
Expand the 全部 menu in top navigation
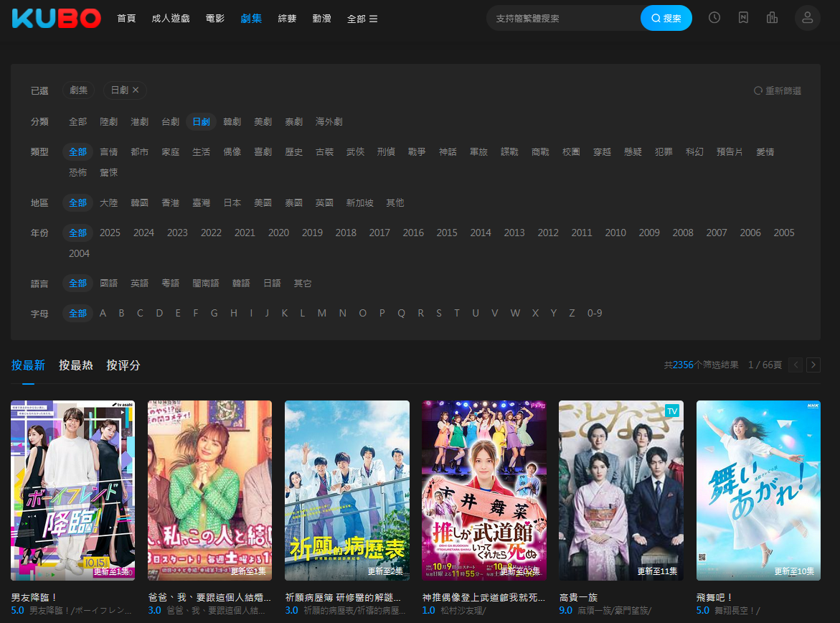coord(362,19)
